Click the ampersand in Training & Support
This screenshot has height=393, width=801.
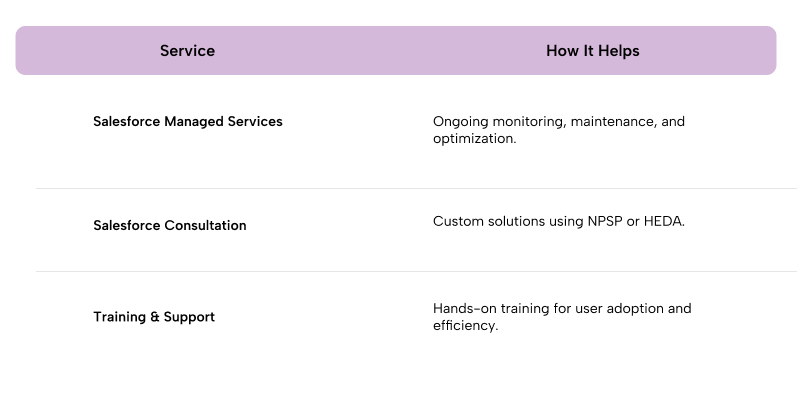155,317
